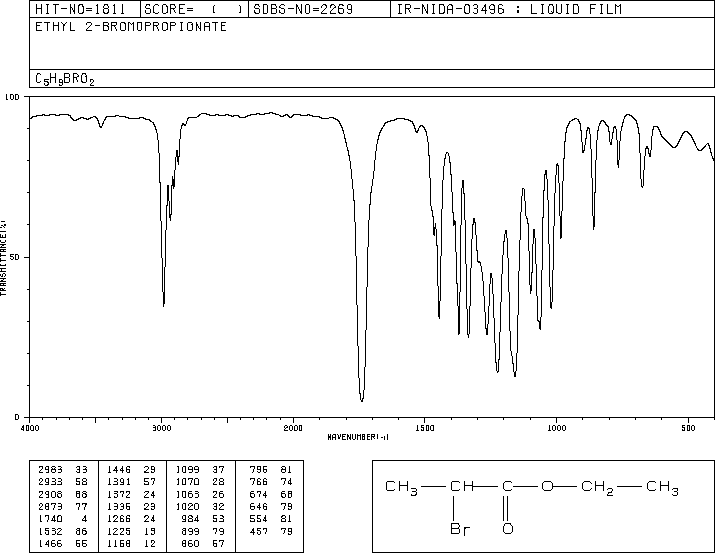Click the CH2 group in the structure diagram
The width and height of the screenshot is (715, 553).
(597, 488)
